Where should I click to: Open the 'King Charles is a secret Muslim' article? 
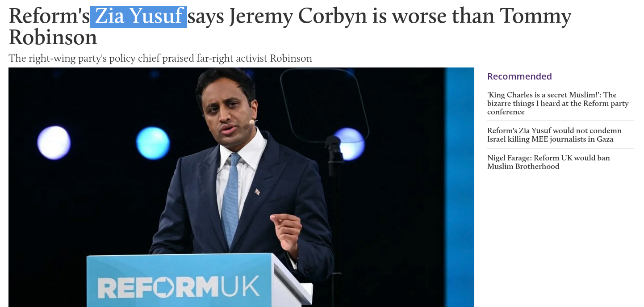pos(558,103)
